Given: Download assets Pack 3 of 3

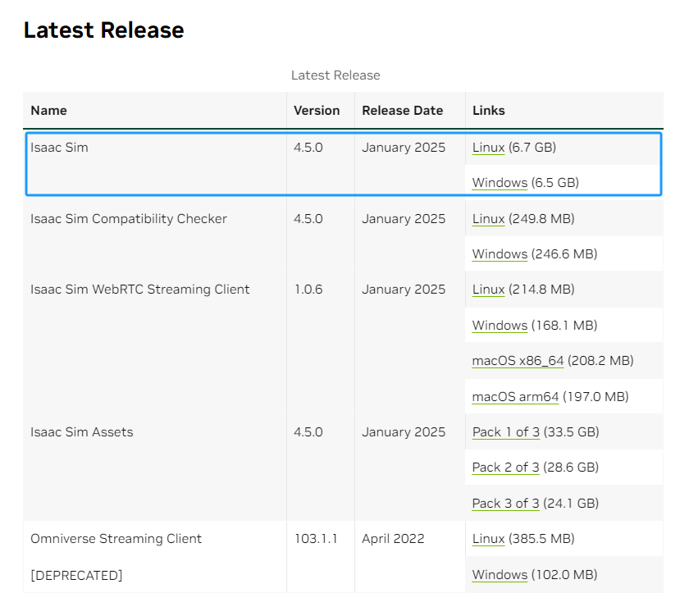Looking at the screenshot, I should coord(505,503).
